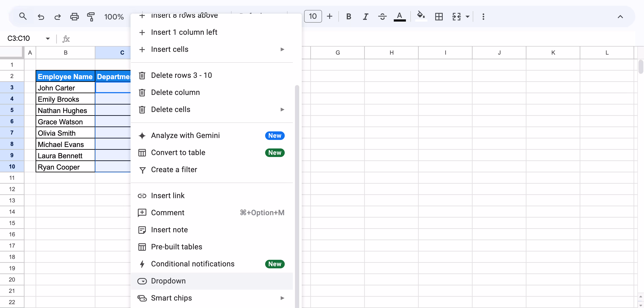Print the spreadsheet
644x308 pixels.
click(x=74, y=16)
